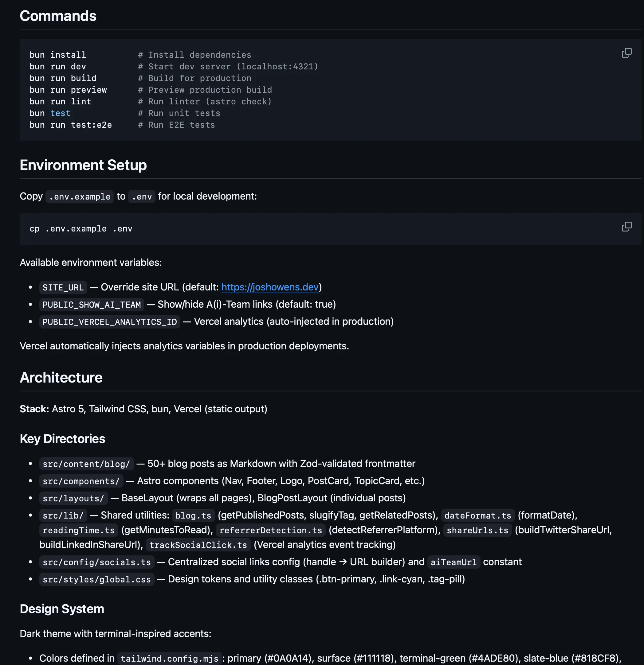Select the tailwind.config.mjs code span

click(170, 658)
